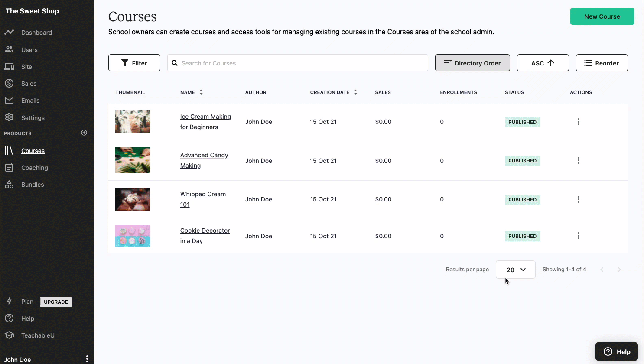Go to Coaching in the sidebar
Screen dimensions: 644x364
click(x=35, y=168)
